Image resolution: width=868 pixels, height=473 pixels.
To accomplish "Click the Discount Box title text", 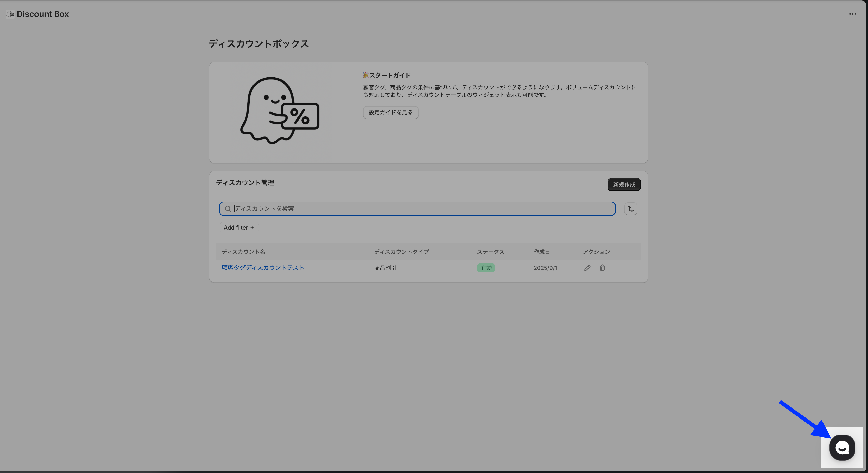I will pos(43,14).
